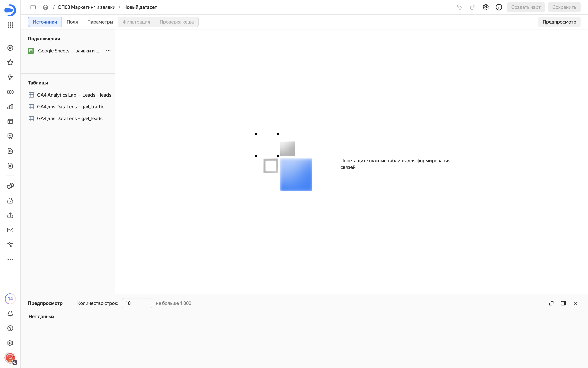
Task: Open notifications bell icon
Action: click(10, 314)
